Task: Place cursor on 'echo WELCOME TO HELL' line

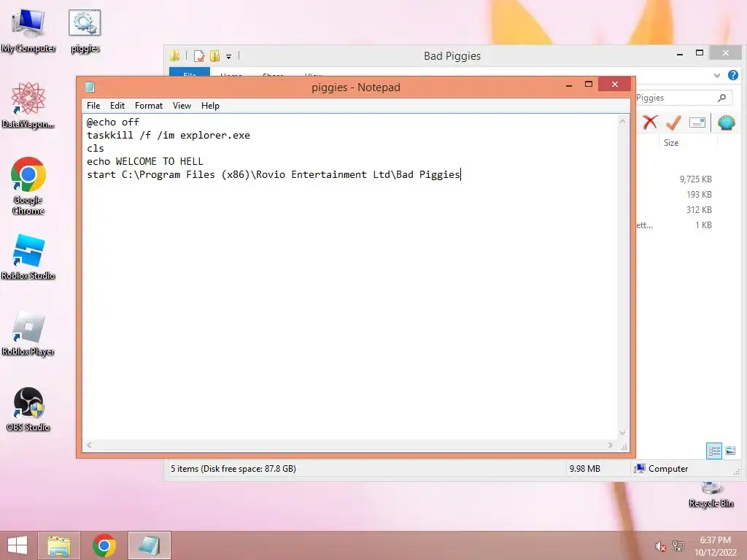Action: 145,161
